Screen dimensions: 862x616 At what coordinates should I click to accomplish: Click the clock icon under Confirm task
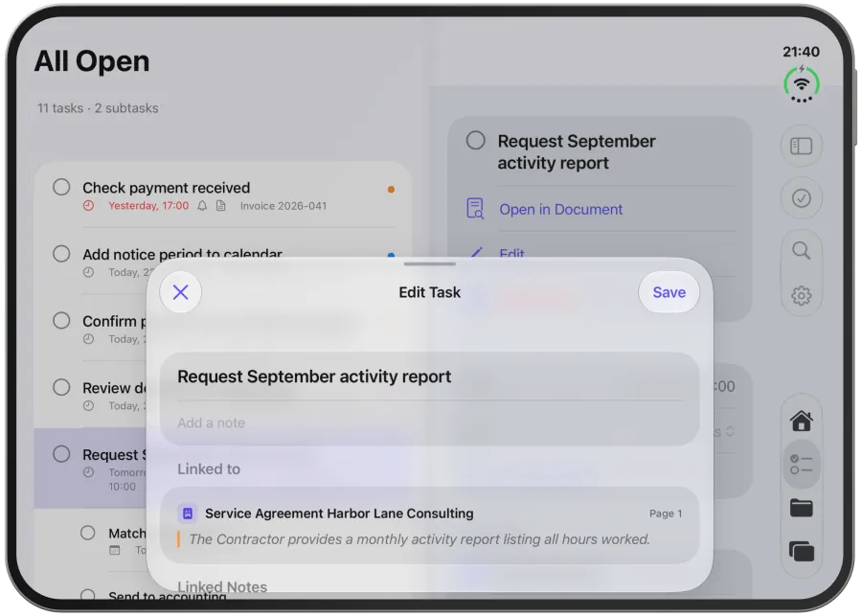pos(88,339)
